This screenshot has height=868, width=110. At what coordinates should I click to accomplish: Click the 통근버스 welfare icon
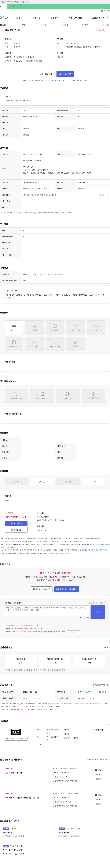click(14, 327)
